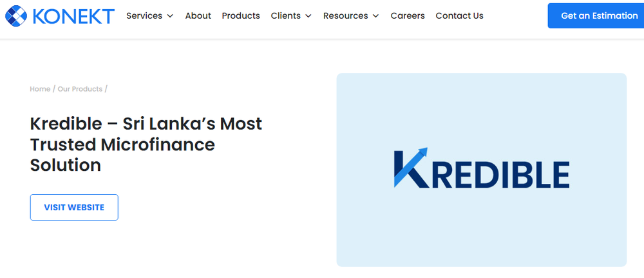Follow the Home breadcrumb link

click(40, 89)
